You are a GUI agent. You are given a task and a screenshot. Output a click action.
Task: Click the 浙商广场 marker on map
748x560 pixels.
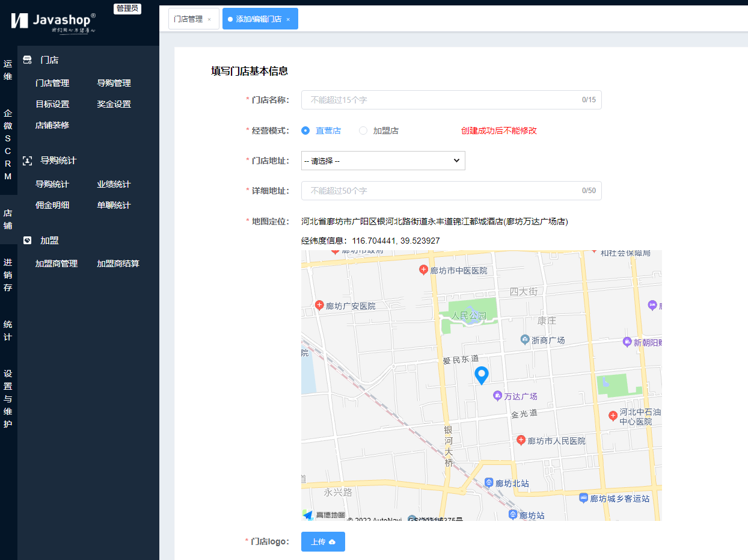(x=525, y=340)
